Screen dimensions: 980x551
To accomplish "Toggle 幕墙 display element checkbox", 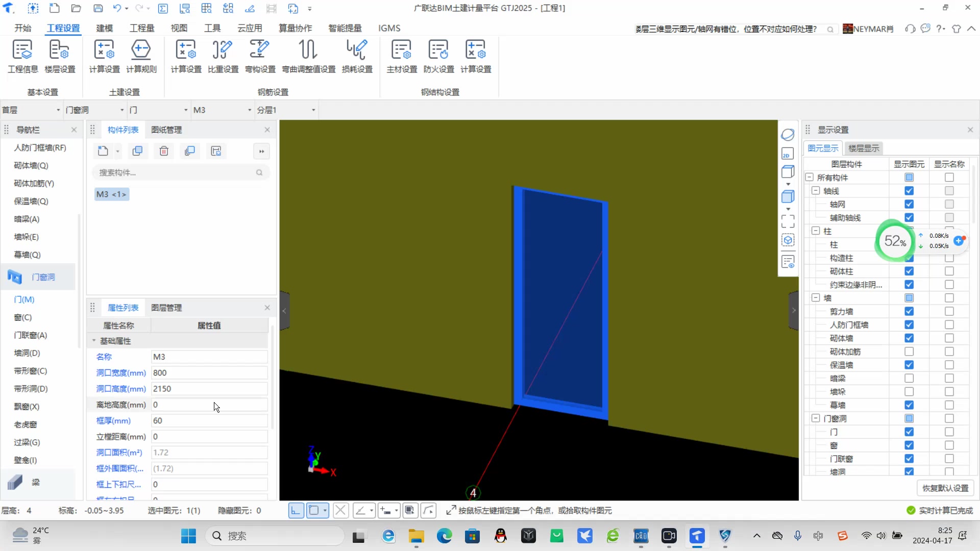I will (909, 405).
